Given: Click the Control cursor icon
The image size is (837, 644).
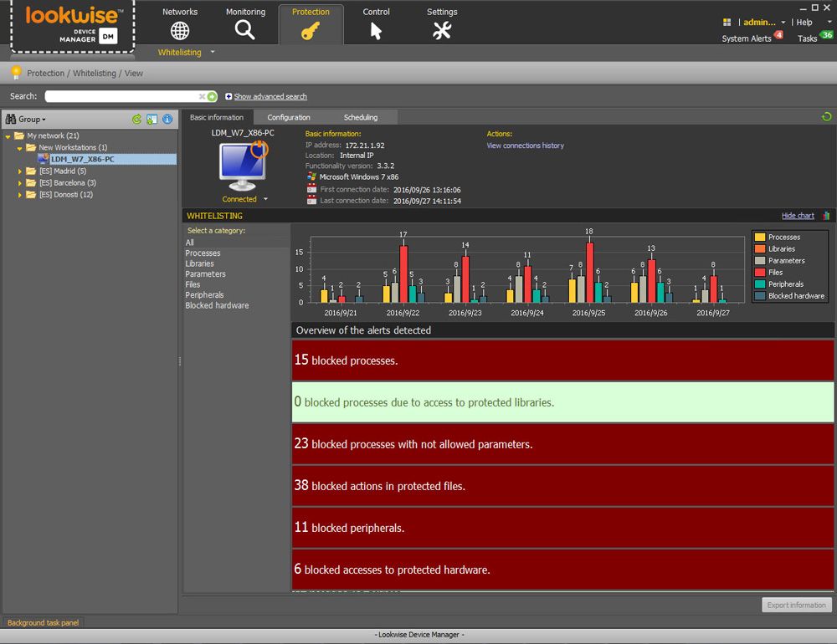Looking at the screenshot, I should 376,31.
